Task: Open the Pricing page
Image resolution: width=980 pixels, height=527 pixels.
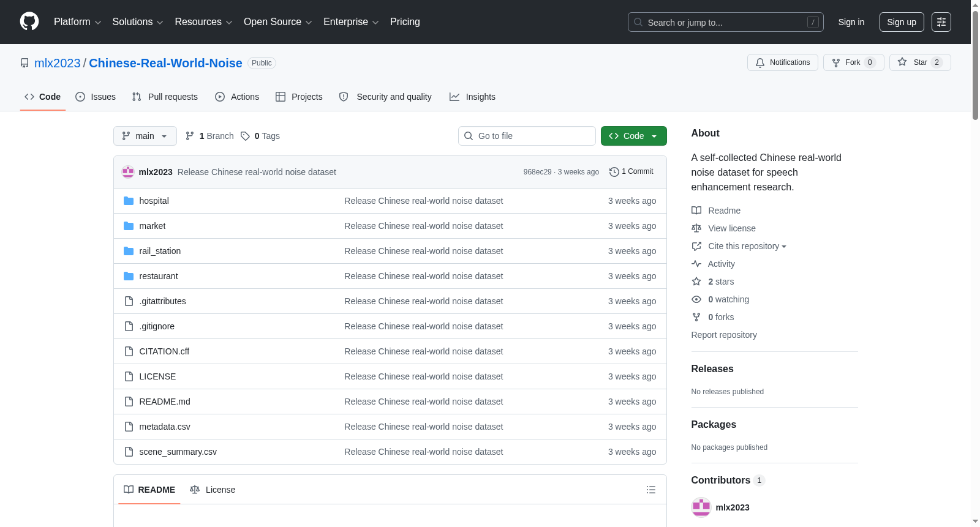Action: (405, 22)
